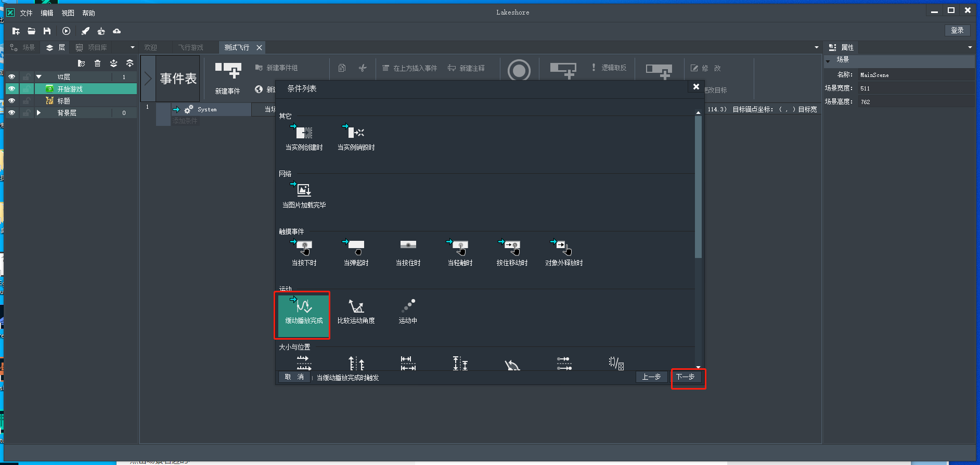Delete layer with the trash icon

tap(97, 63)
